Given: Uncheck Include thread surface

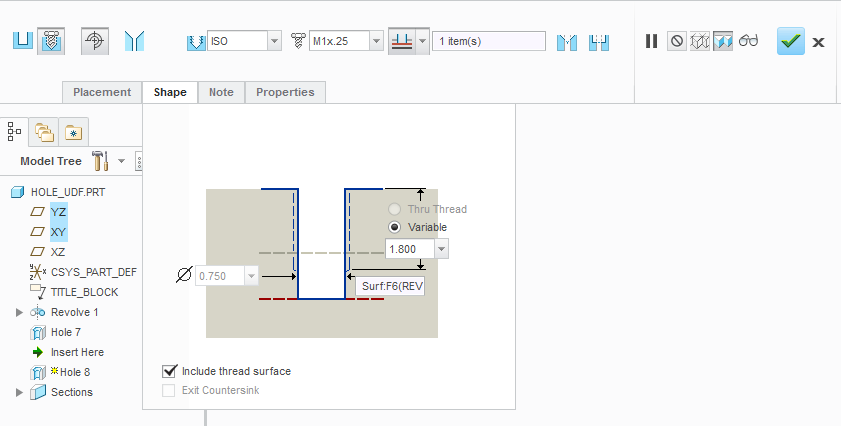Looking at the screenshot, I should 169,371.
